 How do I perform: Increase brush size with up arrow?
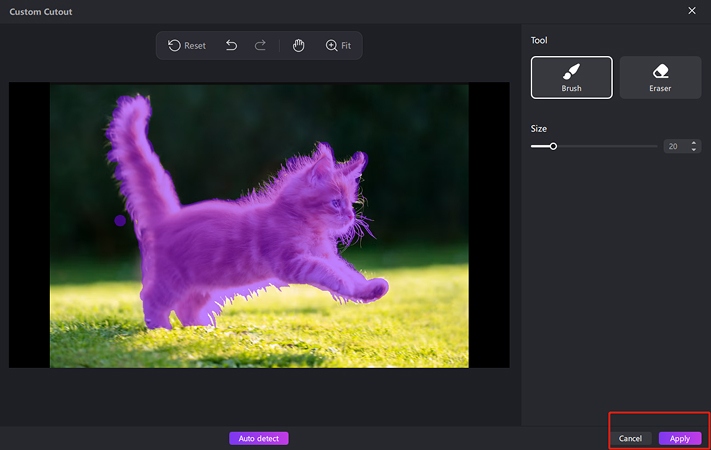pos(694,143)
